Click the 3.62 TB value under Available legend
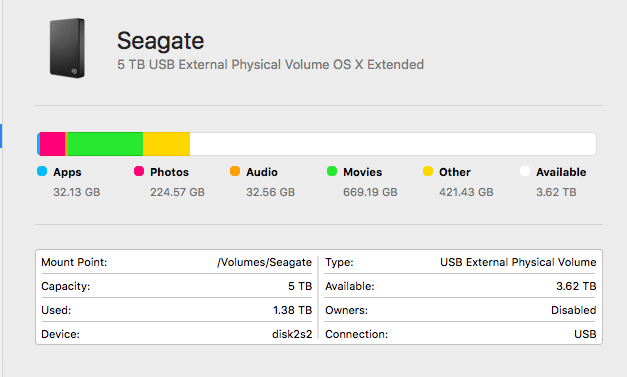Image resolution: width=627 pixels, height=377 pixels. [x=556, y=192]
